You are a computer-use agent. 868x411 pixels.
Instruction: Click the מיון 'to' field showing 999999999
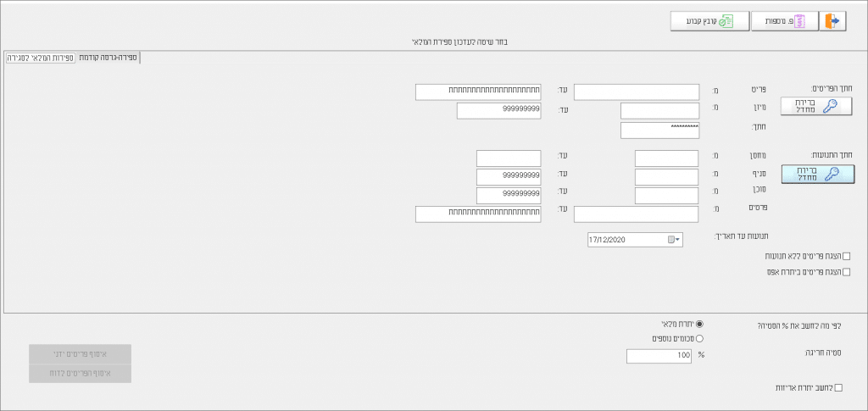[x=498, y=110]
